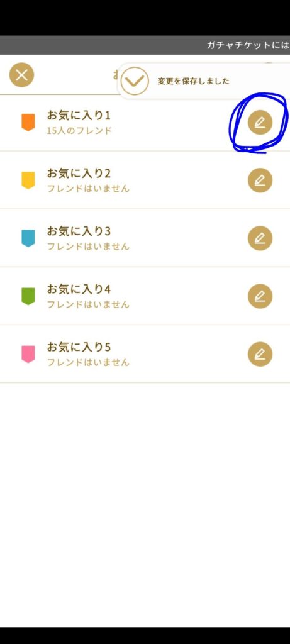Tap the edit pencil for お気に入り4
This screenshot has width=290, height=644.
(x=260, y=296)
